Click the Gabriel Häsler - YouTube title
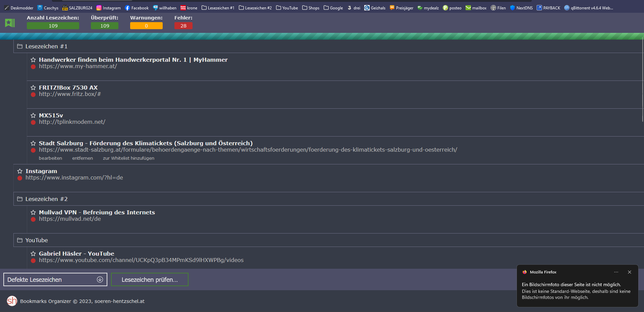644x312 pixels. tap(76, 254)
